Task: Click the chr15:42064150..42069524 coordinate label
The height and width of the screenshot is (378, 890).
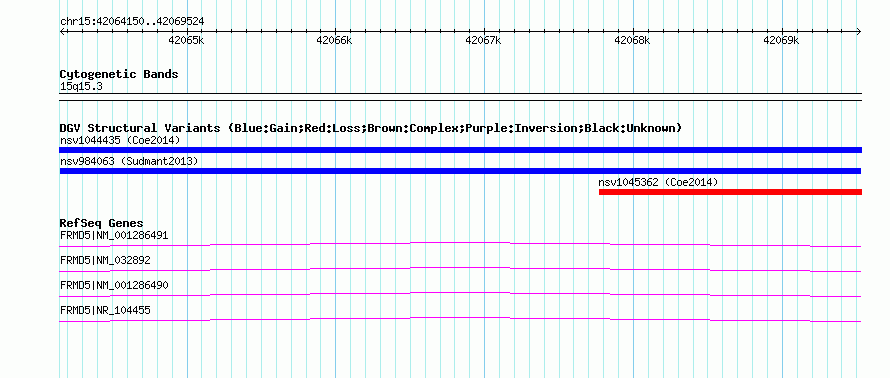Action: tap(132, 22)
